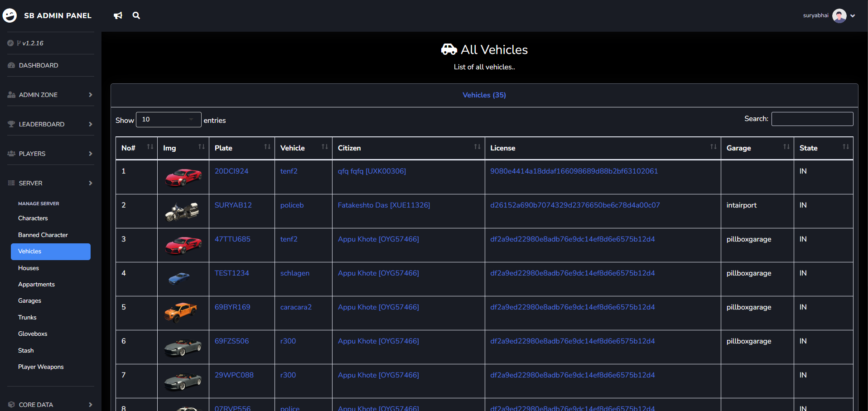The width and height of the screenshot is (868, 411).
Task: Toggle sorting on the Plate column
Action: point(267,147)
